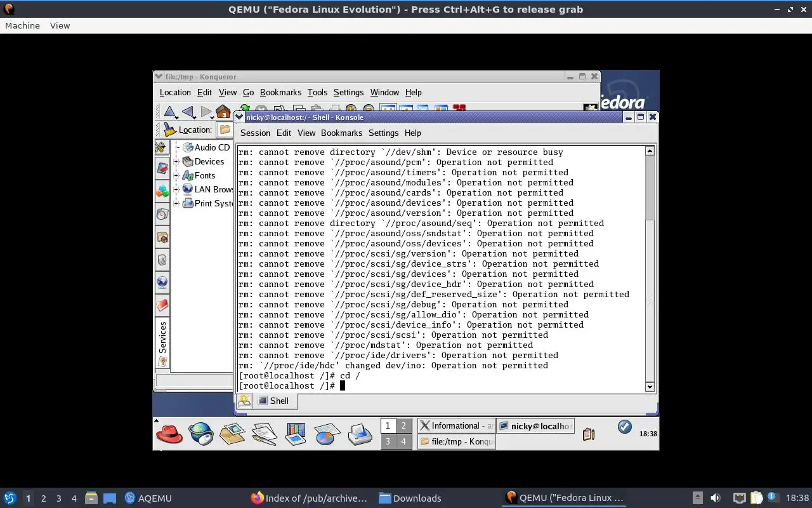
Task: Launch the printer manager panel icon
Action: (360, 434)
